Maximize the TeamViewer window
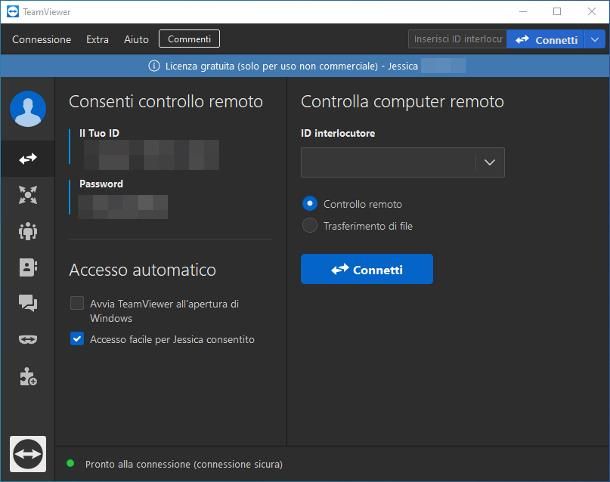The height and width of the screenshot is (482, 610). point(557,11)
